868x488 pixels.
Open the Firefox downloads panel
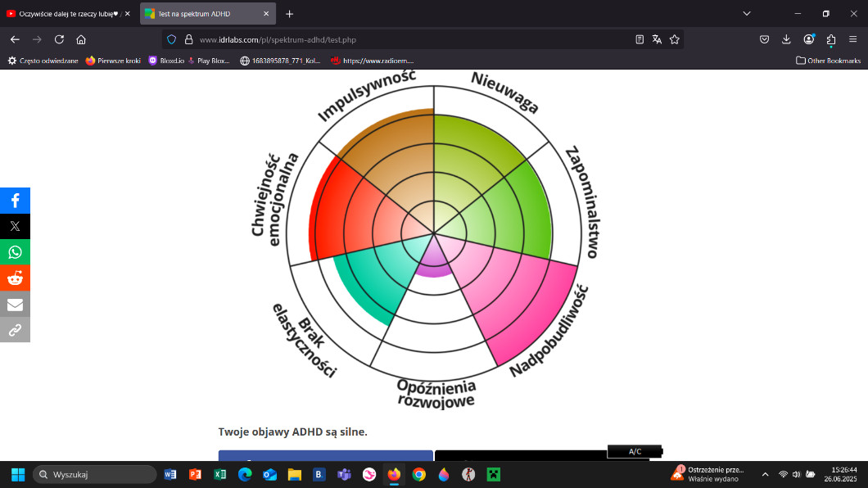[x=786, y=39]
